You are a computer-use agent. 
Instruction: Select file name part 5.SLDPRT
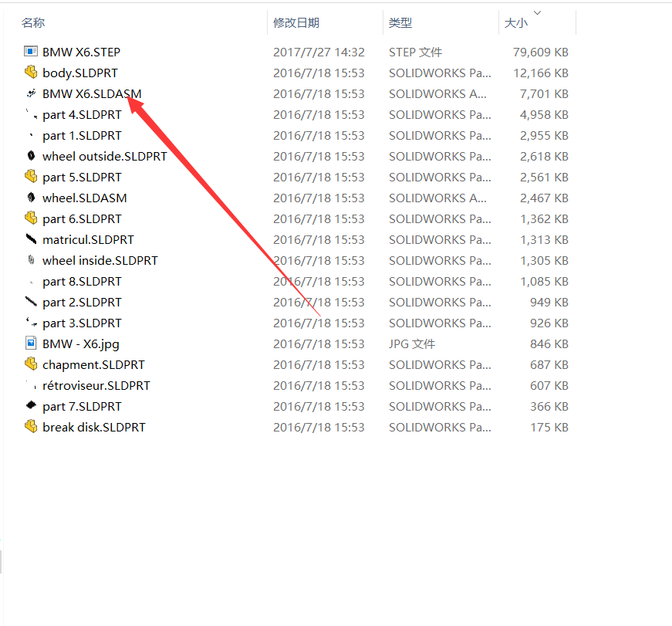pyautogui.click(x=82, y=178)
